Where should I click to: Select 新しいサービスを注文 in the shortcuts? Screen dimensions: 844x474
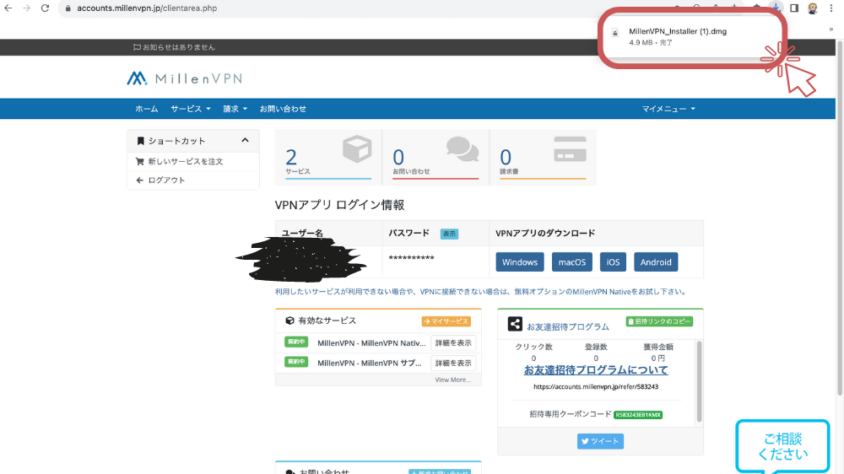click(185, 161)
